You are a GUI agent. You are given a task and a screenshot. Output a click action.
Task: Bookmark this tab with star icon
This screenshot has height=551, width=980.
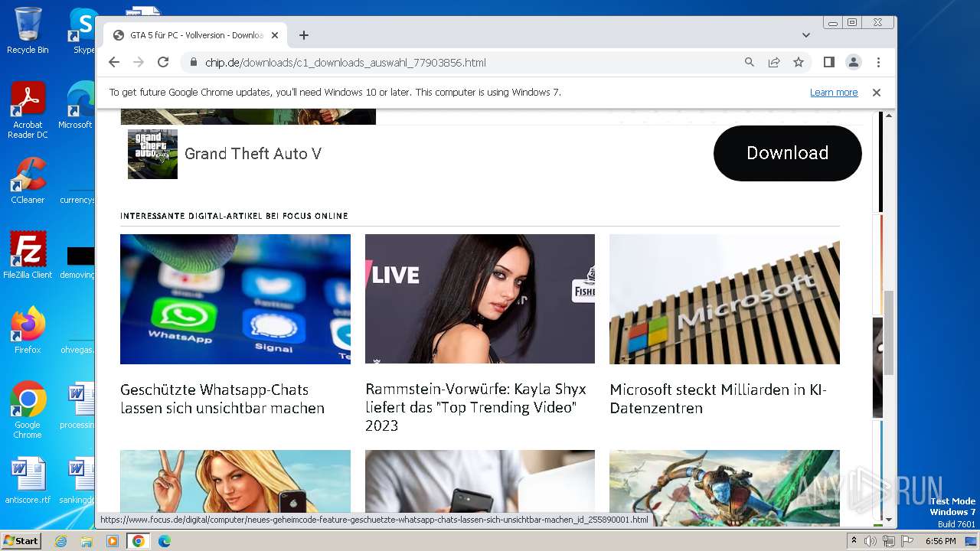click(799, 62)
